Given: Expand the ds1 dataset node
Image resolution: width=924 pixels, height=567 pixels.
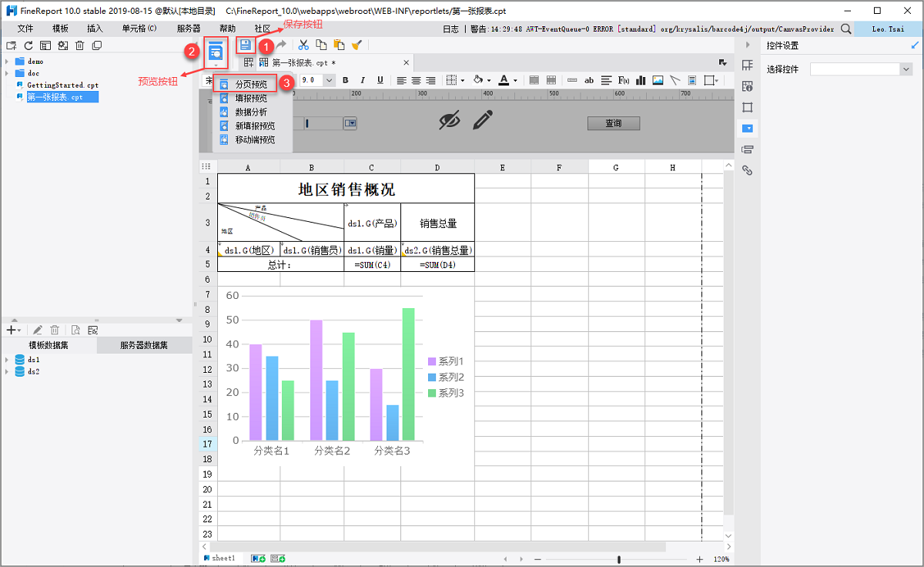Looking at the screenshot, I should [7, 360].
